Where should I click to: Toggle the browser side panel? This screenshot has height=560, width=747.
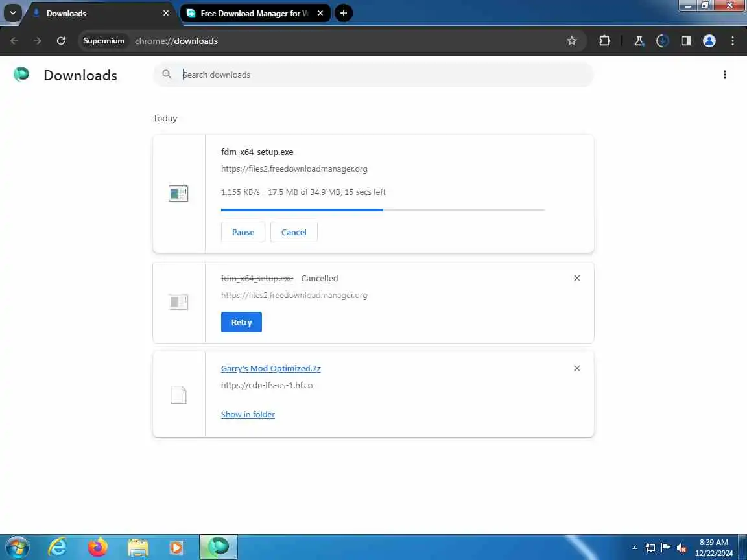tap(685, 41)
